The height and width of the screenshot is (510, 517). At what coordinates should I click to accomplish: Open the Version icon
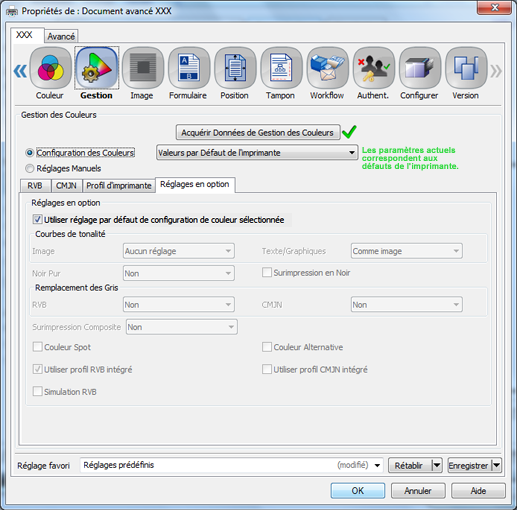point(466,68)
